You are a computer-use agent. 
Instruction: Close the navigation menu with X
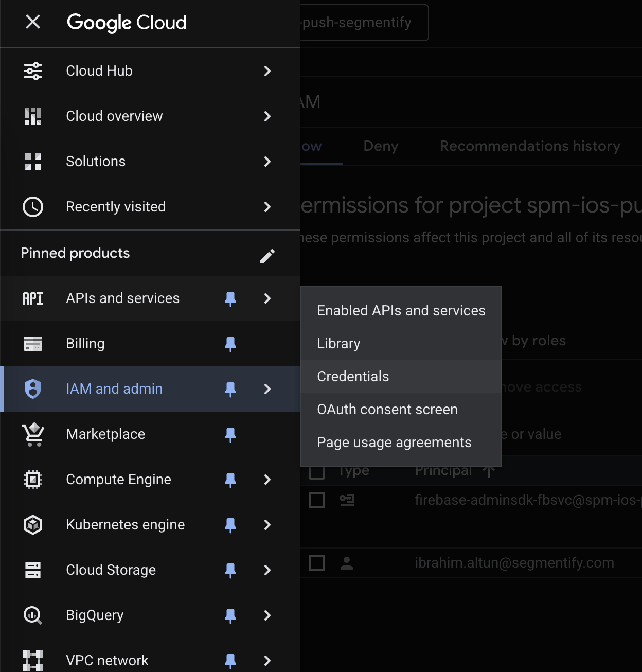[x=33, y=22]
